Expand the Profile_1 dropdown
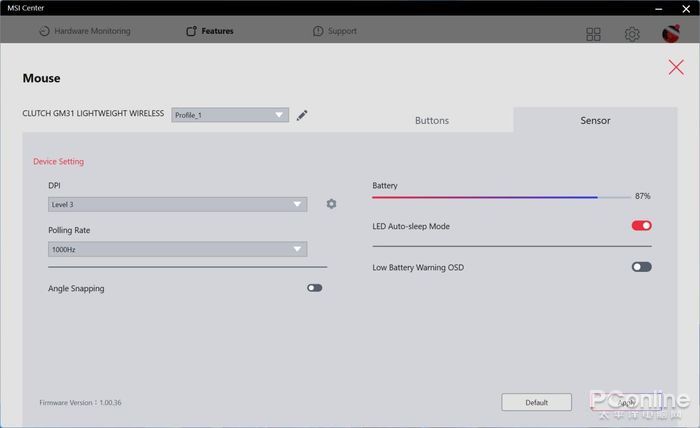 pyautogui.click(x=230, y=115)
